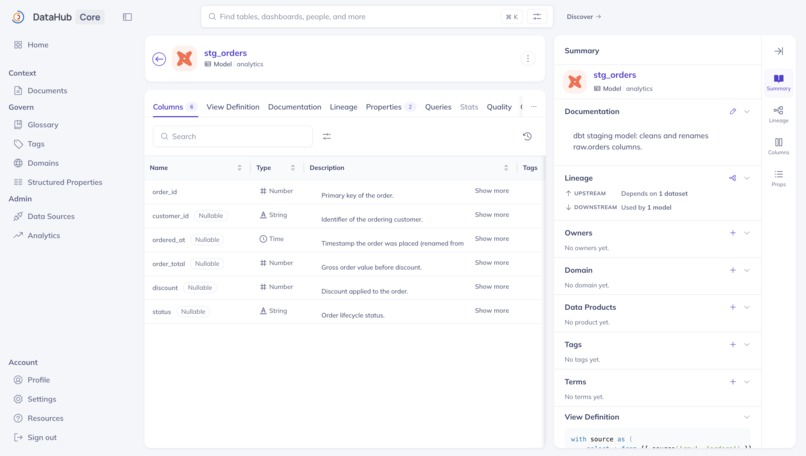This screenshot has height=456, width=806.
Task: Open lineage graph icon in Summary
Action: pos(732,178)
